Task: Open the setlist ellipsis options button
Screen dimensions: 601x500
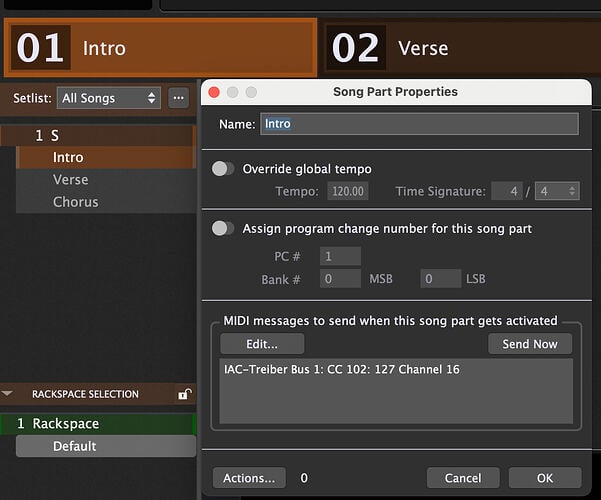Action: [179, 98]
